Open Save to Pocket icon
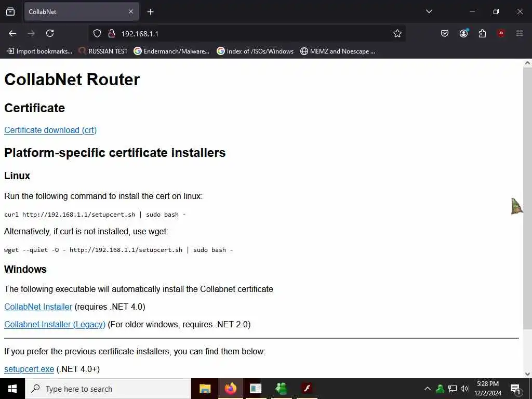Screen dimensions: 532x399 [x=445, y=33]
